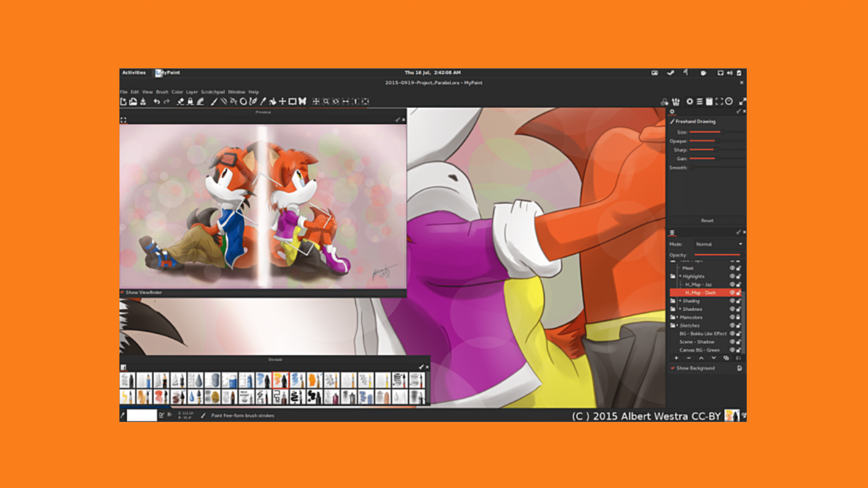The height and width of the screenshot is (488, 868).
Task: Toggle the Eraser blend mode icon
Action: [x=180, y=102]
